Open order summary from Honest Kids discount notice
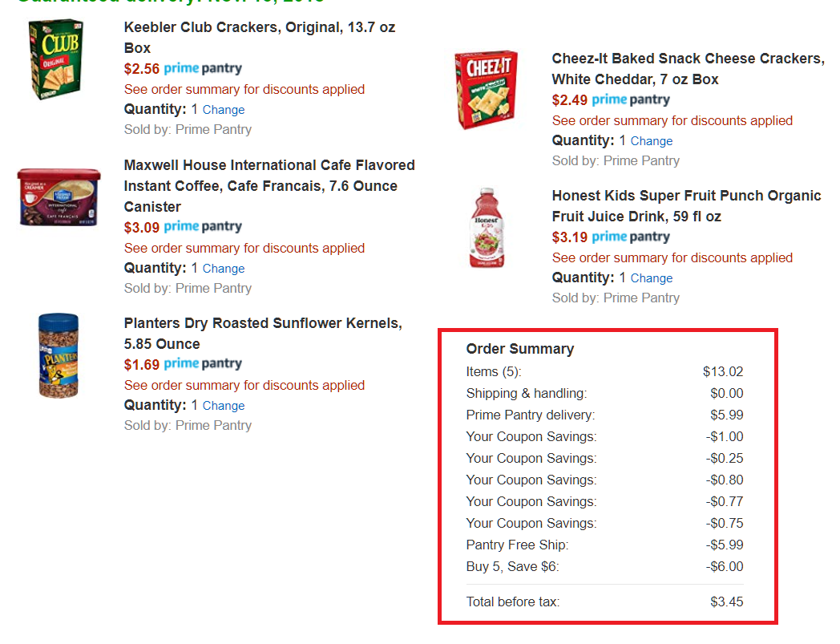 coord(672,257)
